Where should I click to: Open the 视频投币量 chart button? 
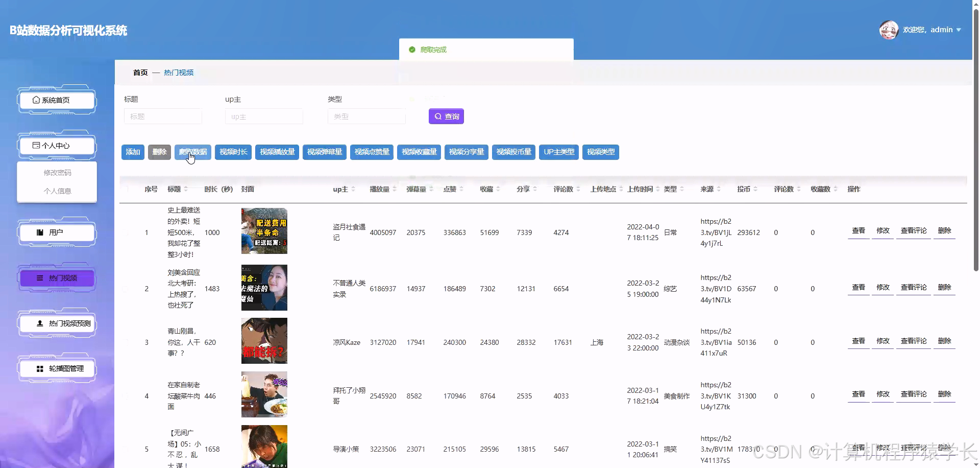coord(513,152)
